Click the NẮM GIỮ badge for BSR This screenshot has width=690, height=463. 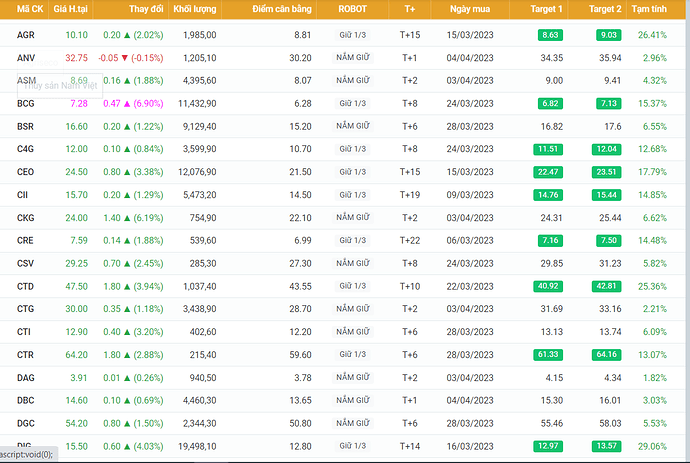(x=353, y=126)
